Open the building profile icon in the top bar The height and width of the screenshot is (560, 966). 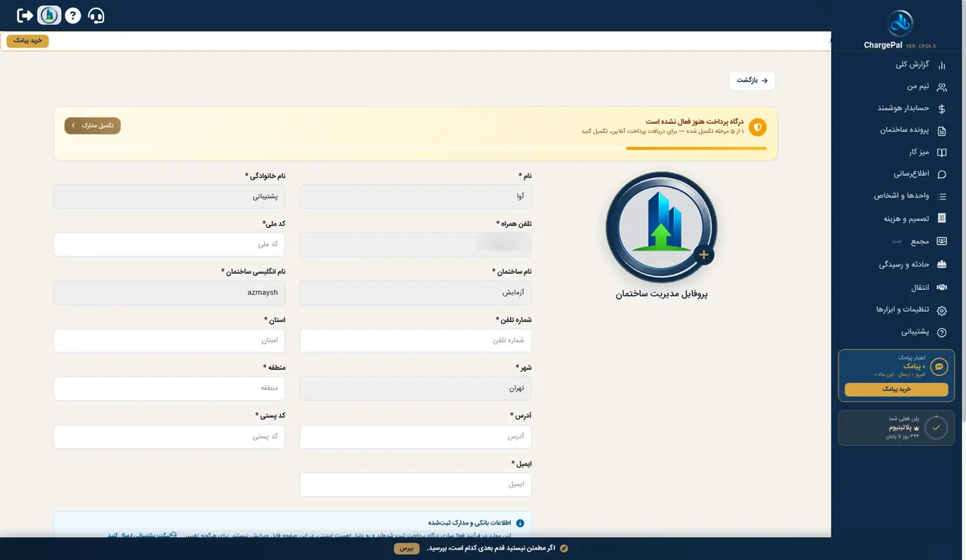[49, 15]
